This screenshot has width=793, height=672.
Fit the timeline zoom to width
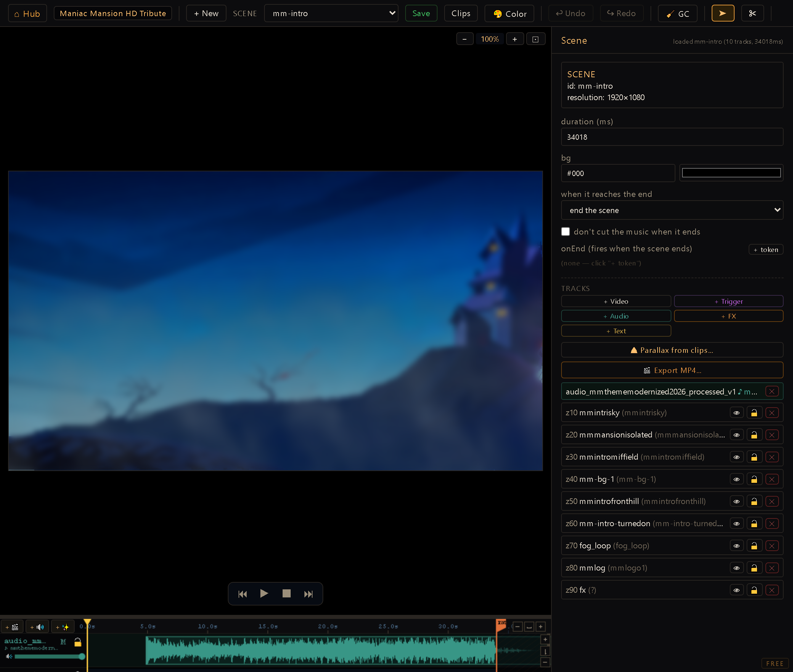[529, 626]
